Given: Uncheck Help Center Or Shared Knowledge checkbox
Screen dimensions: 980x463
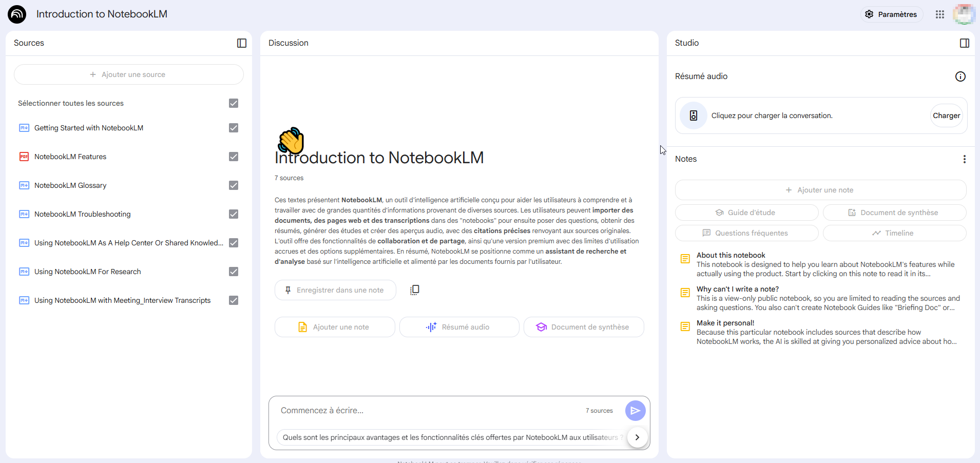Looking at the screenshot, I should [234, 243].
